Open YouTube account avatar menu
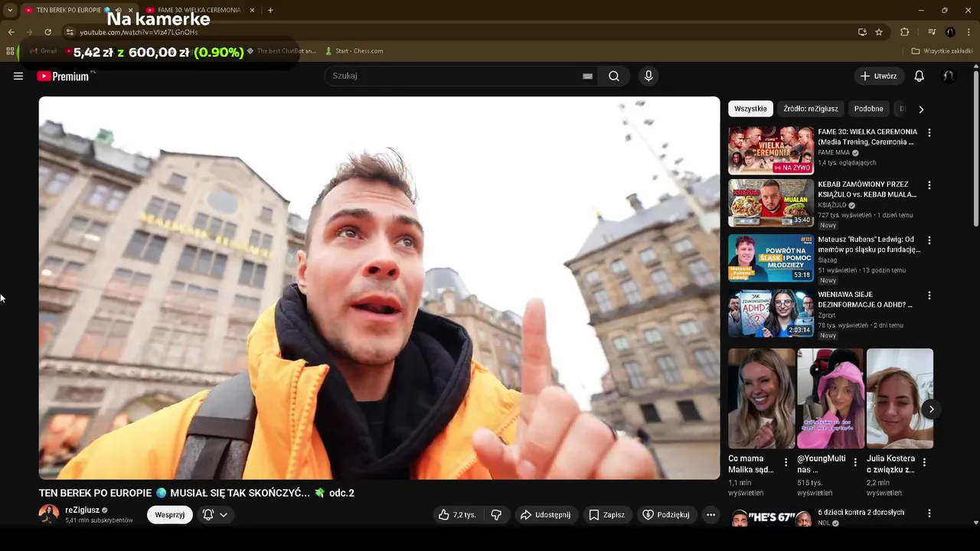The height and width of the screenshot is (551, 980). coord(948,76)
